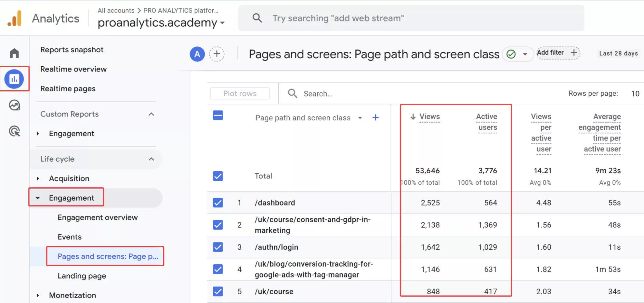Uncheck the /dashboard row checkbox
This screenshot has height=303, width=644.
(x=218, y=203)
